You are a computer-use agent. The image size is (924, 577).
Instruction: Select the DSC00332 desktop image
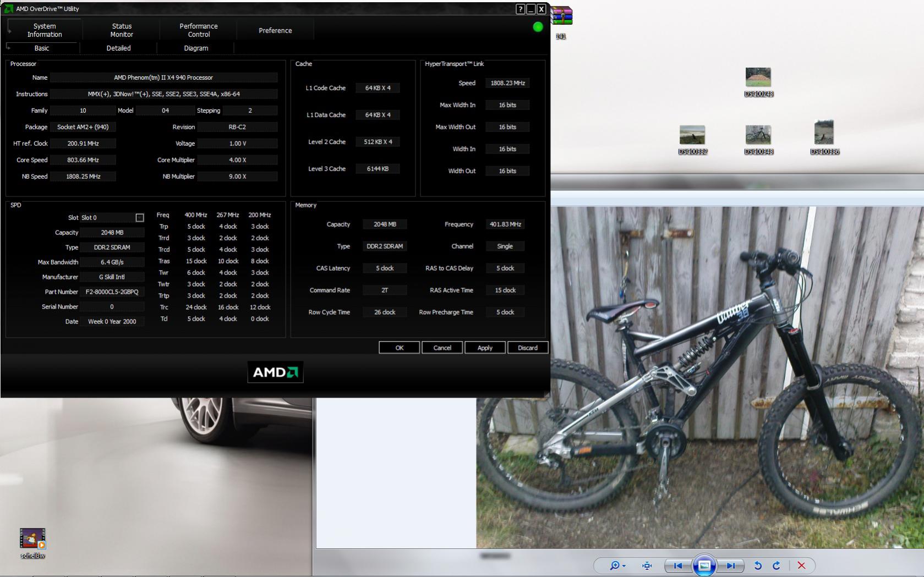coord(692,140)
